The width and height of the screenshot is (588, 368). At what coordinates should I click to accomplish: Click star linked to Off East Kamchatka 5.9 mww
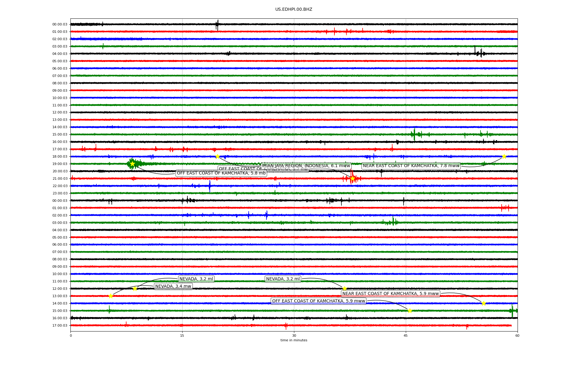pyautogui.click(x=410, y=311)
